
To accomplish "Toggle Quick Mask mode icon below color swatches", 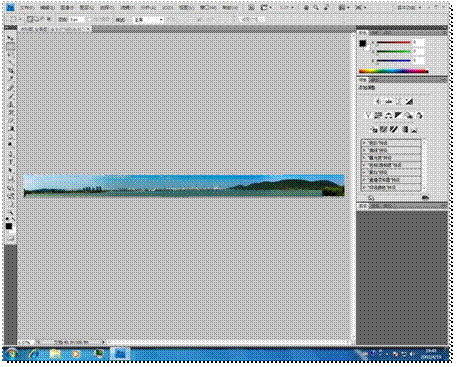I will 10,238.
